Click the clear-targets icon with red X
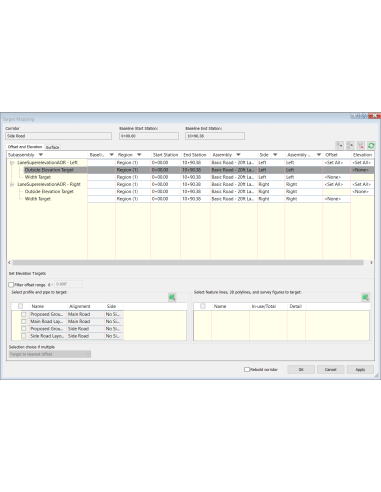Viewport: 381px width, 492px height. (x=361, y=146)
